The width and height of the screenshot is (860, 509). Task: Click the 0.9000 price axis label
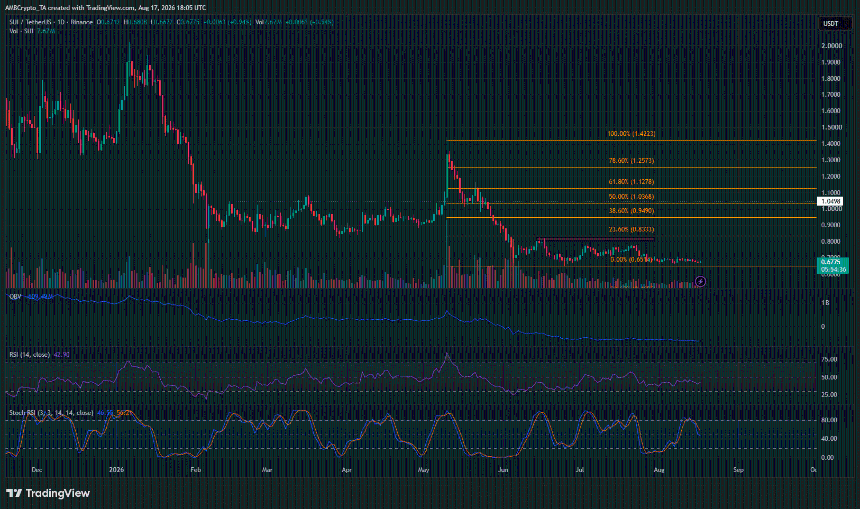(831, 224)
